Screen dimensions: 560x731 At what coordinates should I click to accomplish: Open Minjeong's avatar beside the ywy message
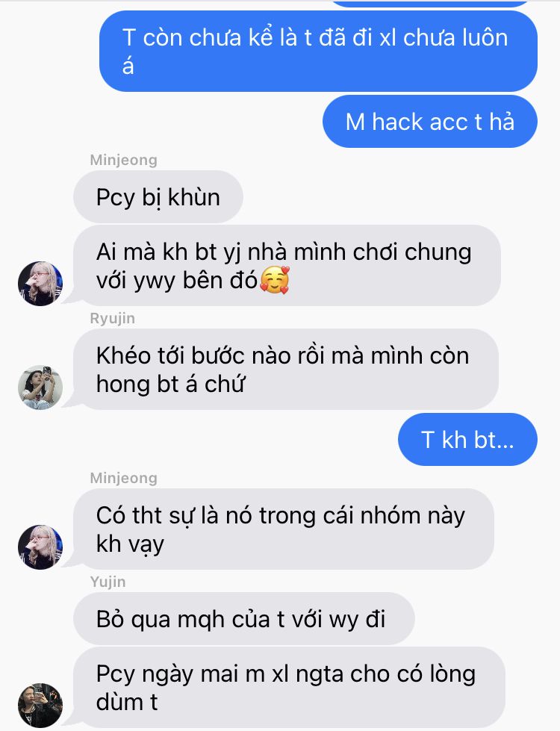[x=40, y=284]
